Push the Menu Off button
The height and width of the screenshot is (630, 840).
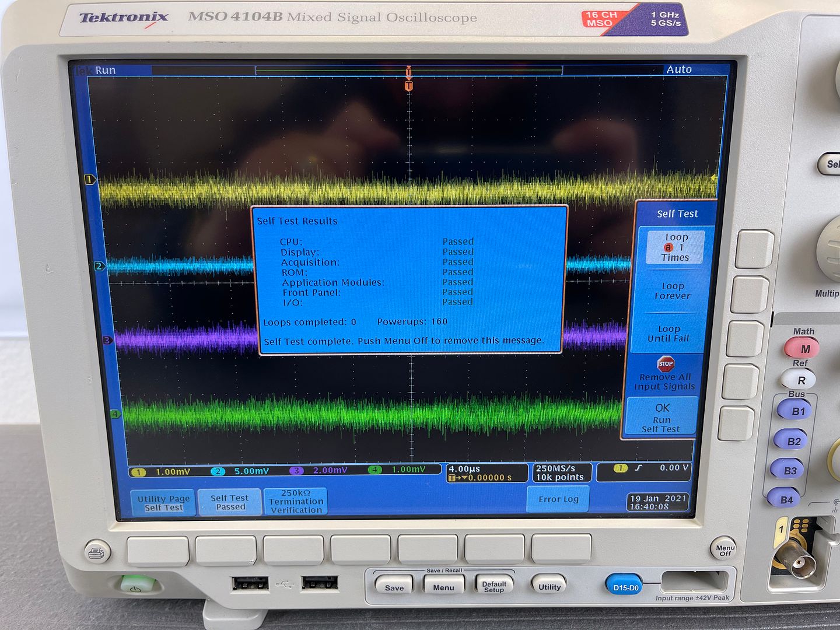[724, 549]
